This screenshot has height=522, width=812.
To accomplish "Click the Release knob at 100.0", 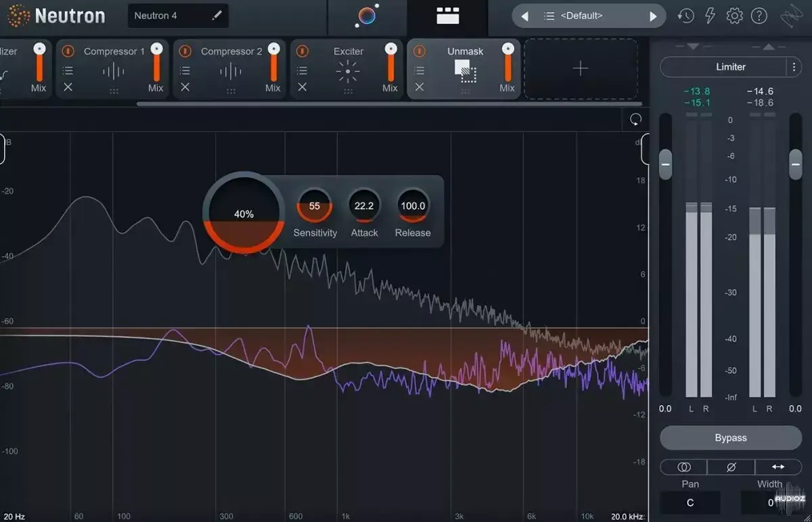I will click(x=413, y=206).
